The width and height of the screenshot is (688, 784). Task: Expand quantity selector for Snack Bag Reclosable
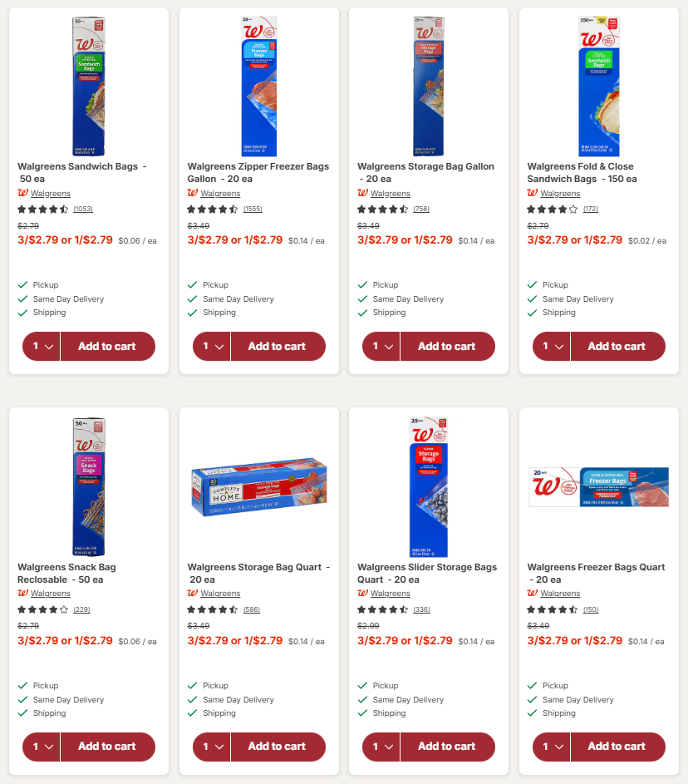pos(42,747)
